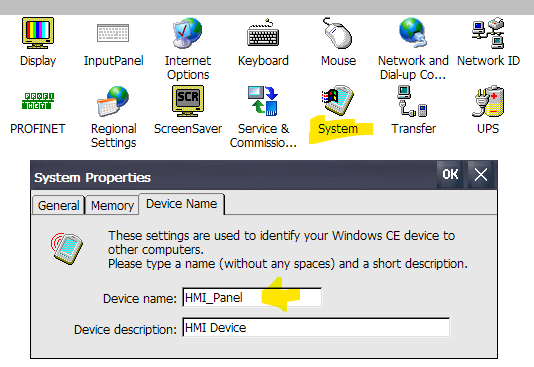Switch to the Memory tab

tap(112, 205)
